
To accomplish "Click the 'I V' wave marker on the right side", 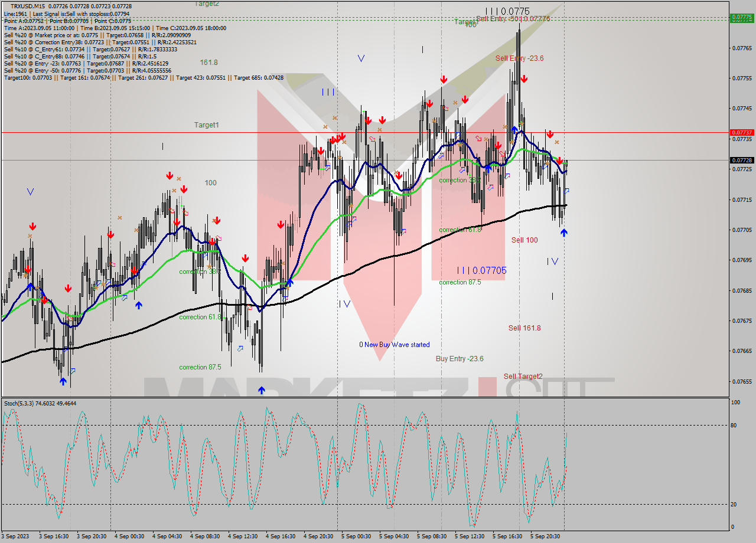I will point(553,261).
